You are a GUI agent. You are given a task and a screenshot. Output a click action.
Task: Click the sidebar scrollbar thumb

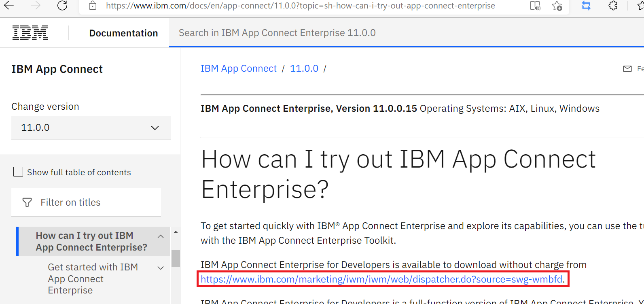point(176,258)
